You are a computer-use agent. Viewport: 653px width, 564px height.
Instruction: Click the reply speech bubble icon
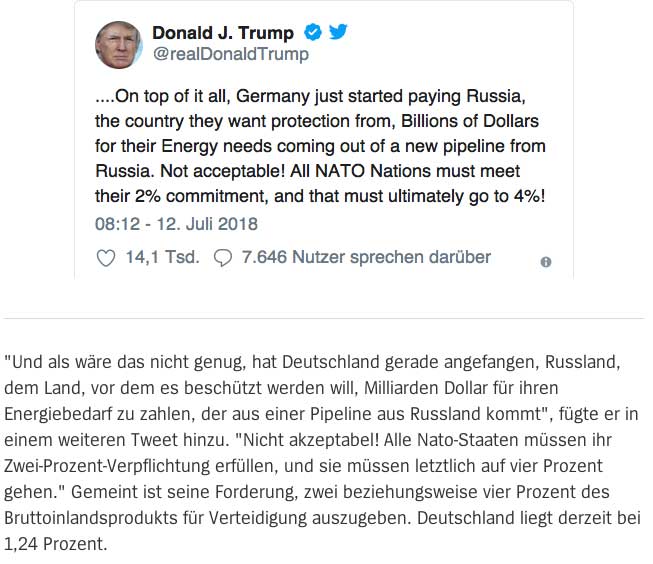(x=223, y=258)
